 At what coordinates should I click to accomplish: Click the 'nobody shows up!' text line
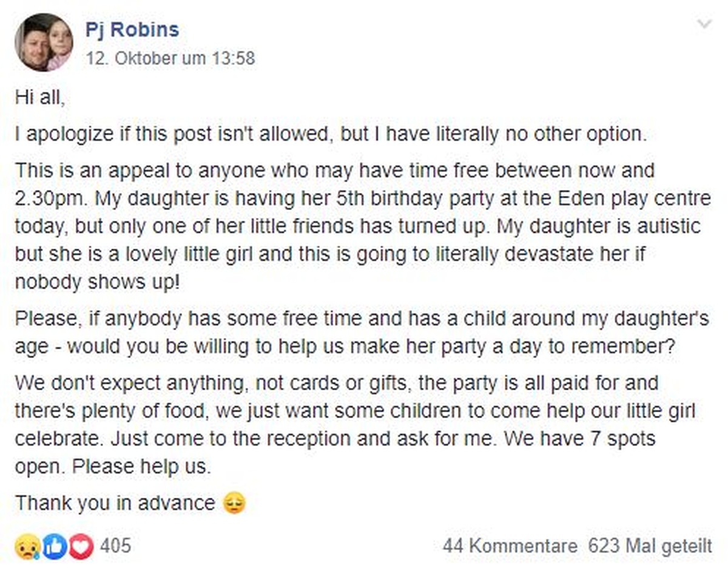click(95, 283)
